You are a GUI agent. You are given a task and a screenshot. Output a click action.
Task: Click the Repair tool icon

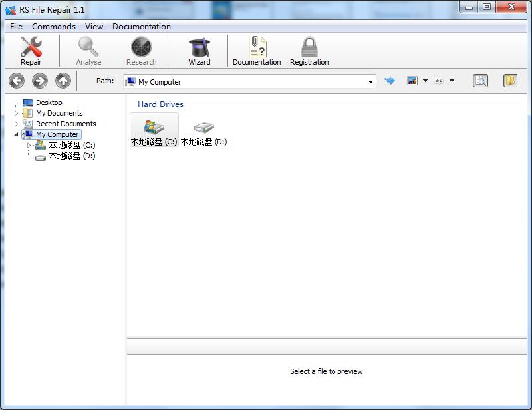pyautogui.click(x=31, y=47)
